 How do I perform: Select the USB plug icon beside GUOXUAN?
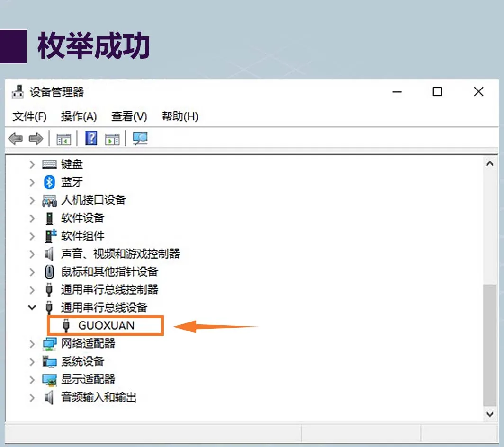pyautogui.click(x=66, y=325)
